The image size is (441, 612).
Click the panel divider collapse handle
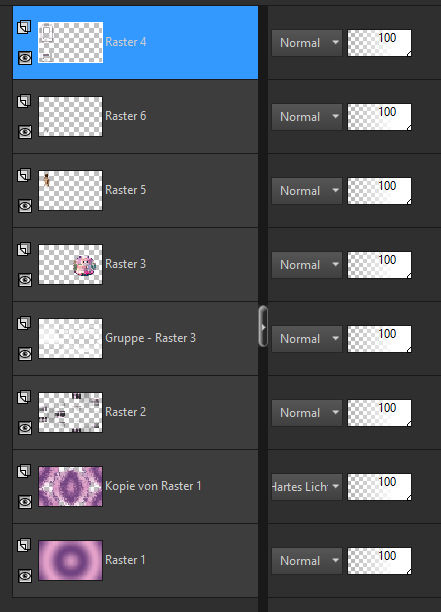coord(263,327)
